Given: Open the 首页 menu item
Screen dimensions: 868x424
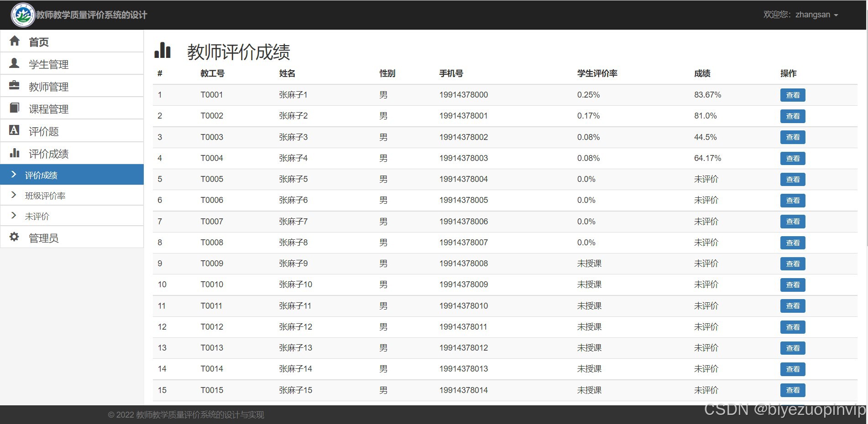Looking at the screenshot, I should pos(72,41).
